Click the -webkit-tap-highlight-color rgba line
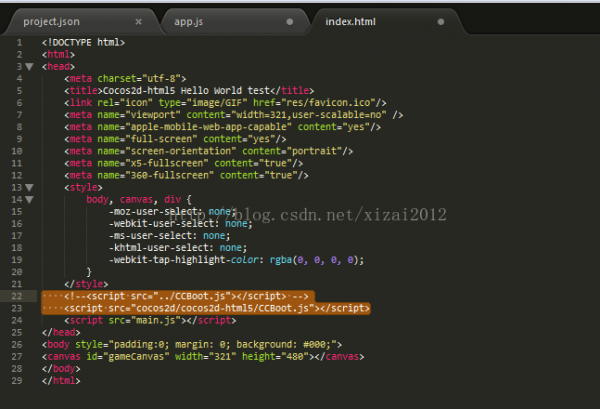 [236, 260]
